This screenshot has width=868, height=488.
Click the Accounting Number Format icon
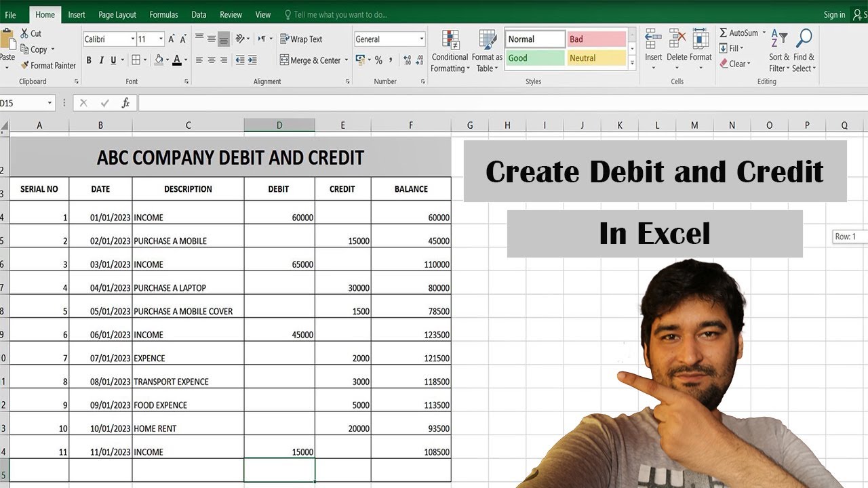(360, 60)
